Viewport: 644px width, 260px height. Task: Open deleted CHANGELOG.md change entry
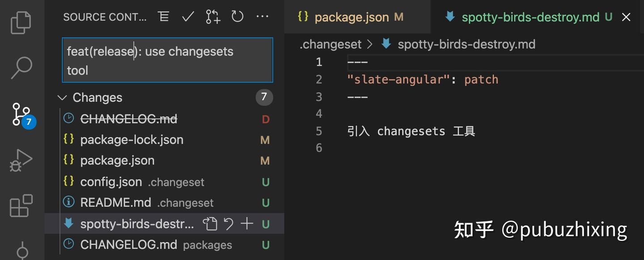(x=128, y=119)
